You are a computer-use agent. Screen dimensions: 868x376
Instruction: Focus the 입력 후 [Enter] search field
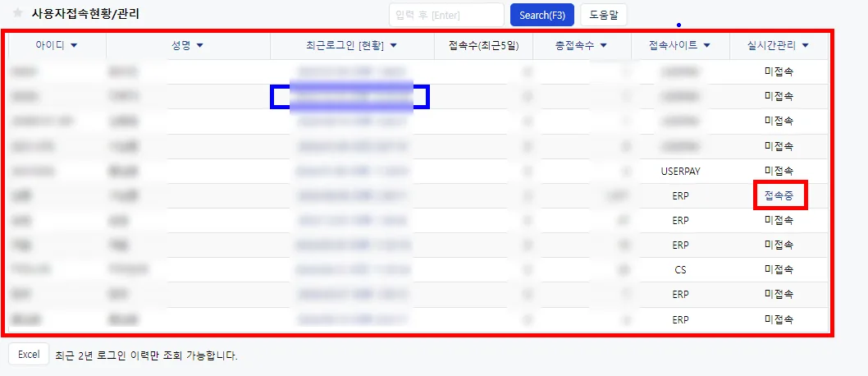pyautogui.click(x=446, y=15)
